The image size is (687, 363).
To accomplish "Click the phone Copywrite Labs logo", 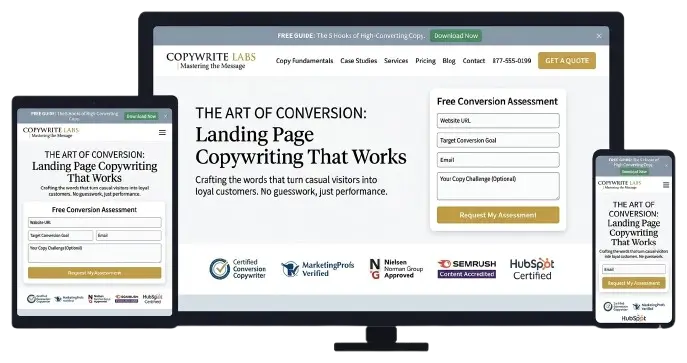I will [x=619, y=185].
